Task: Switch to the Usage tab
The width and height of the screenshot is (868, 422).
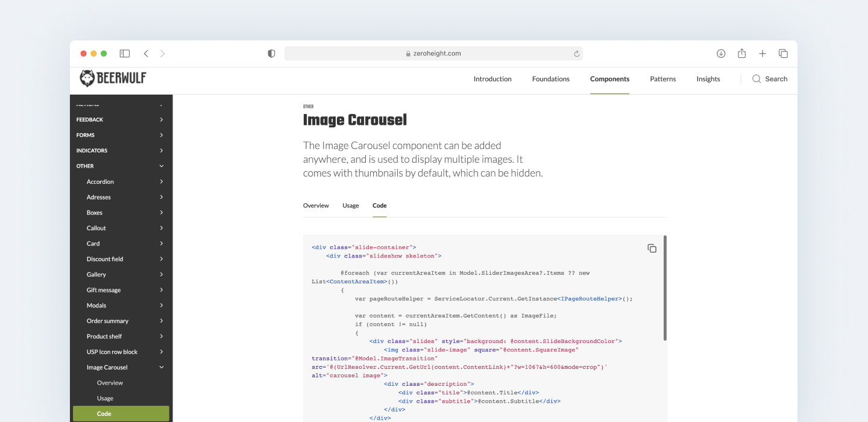Action: tap(350, 205)
